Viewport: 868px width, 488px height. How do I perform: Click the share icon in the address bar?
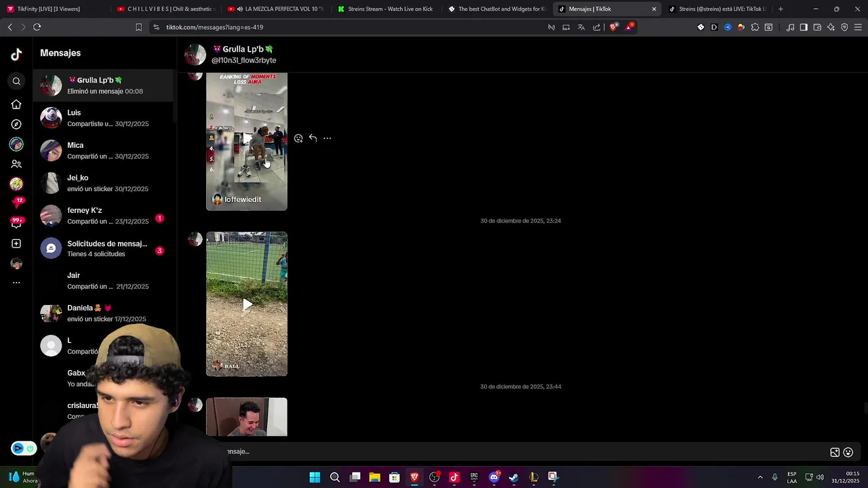597,27
